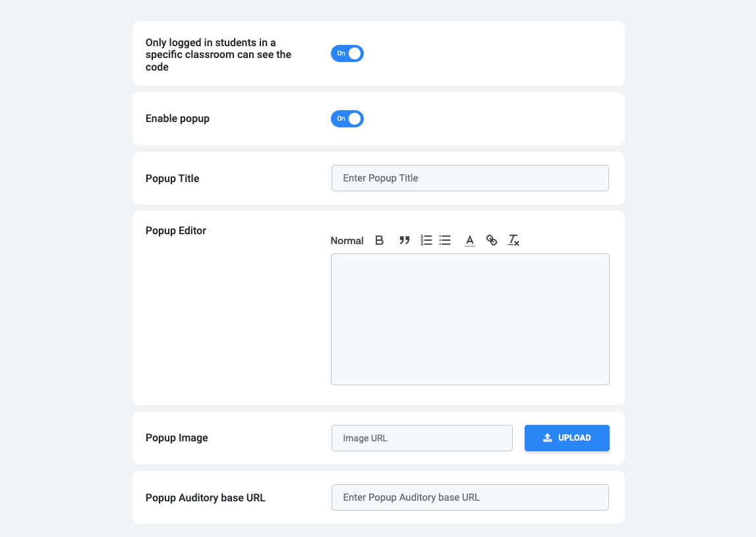Open the Normal heading style dropdown
This screenshot has width=756, height=537.
(x=347, y=241)
